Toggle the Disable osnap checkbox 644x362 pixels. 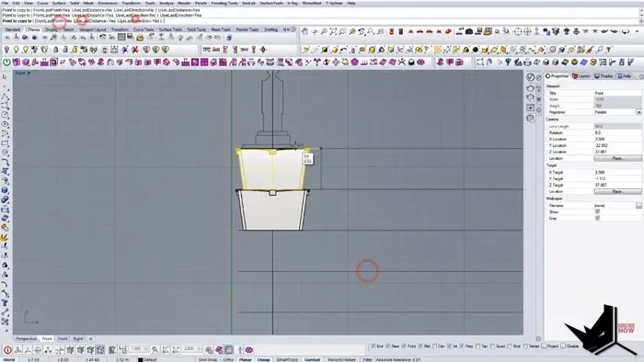(563, 346)
